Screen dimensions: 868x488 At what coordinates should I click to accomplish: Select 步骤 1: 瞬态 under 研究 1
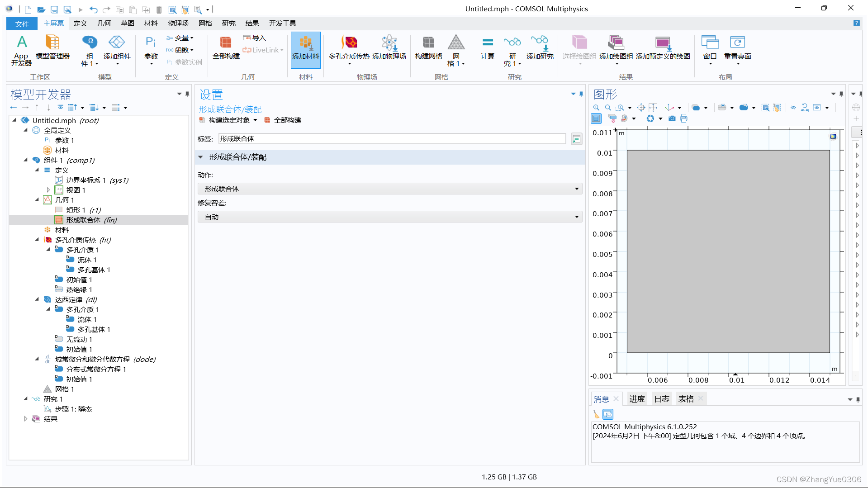[x=68, y=409]
